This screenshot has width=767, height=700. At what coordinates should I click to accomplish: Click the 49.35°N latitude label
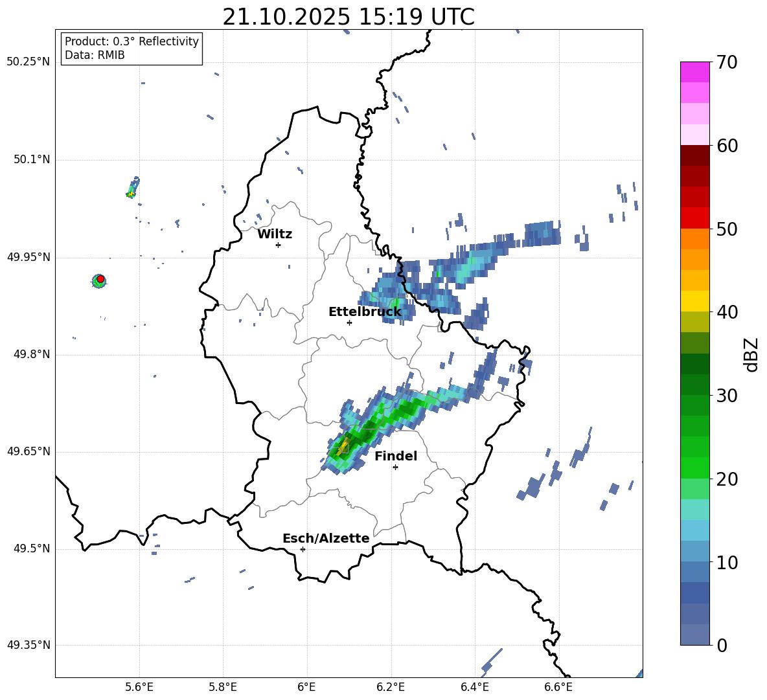pyautogui.click(x=29, y=645)
